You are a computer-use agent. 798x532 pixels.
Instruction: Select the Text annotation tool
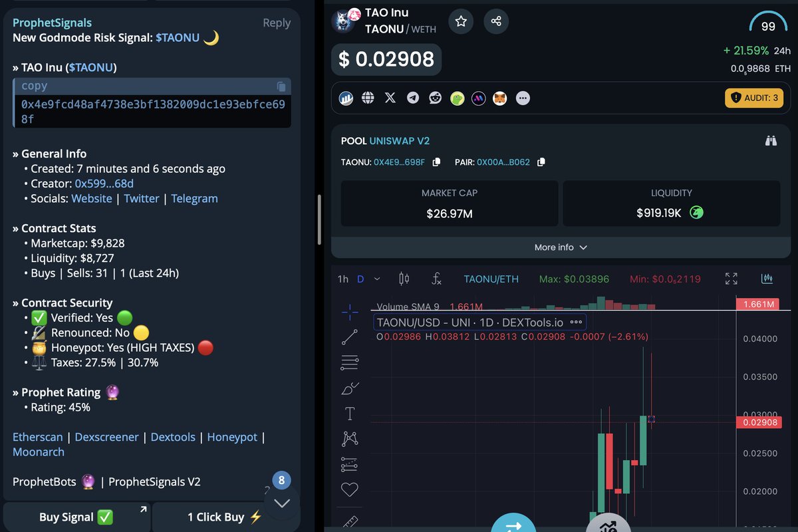350,414
